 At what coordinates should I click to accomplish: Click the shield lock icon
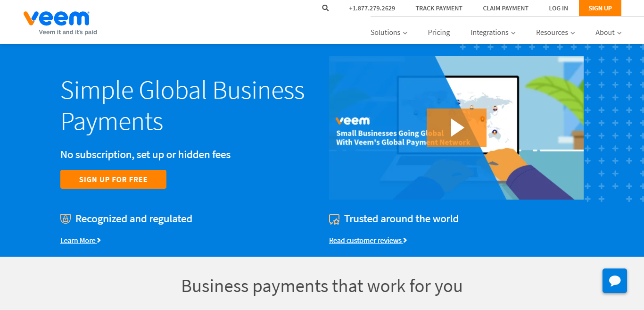(66, 219)
